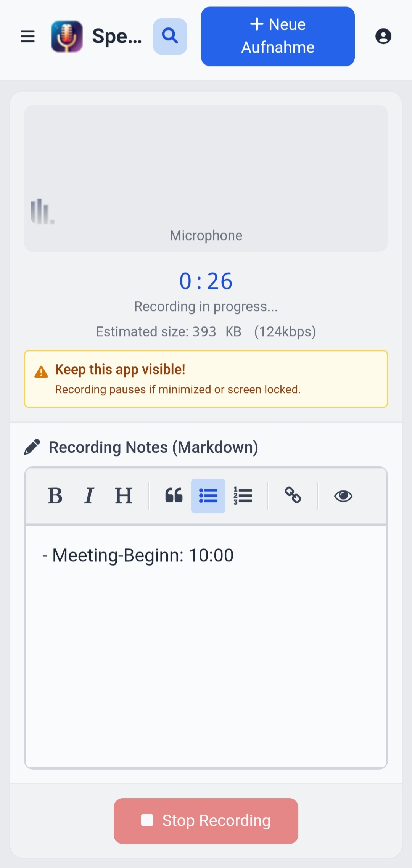The width and height of the screenshot is (412, 868).
Task: Open the hamburger navigation menu
Action: 27,37
